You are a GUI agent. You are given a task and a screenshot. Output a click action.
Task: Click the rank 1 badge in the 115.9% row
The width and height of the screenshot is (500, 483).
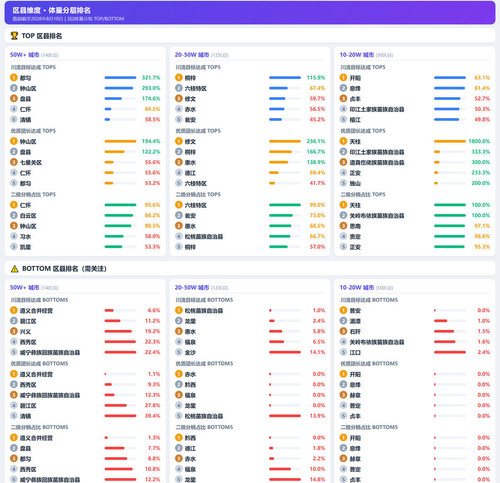(x=179, y=78)
